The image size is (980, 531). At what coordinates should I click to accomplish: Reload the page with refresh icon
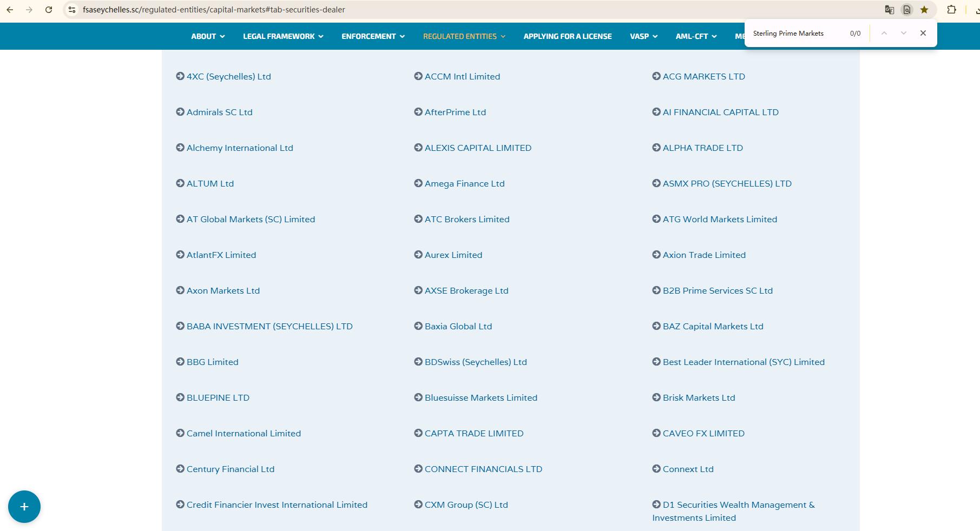(49, 10)
